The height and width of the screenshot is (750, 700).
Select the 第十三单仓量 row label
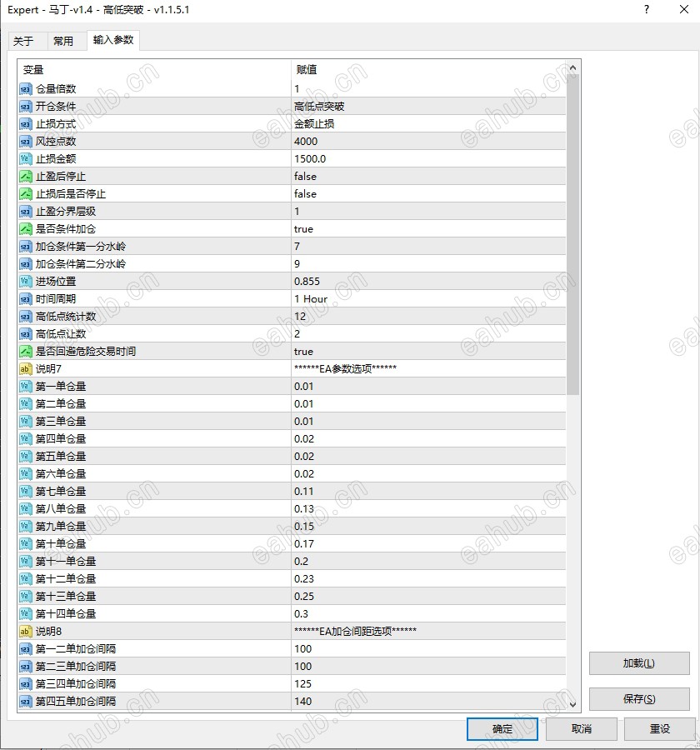point(66,597)
